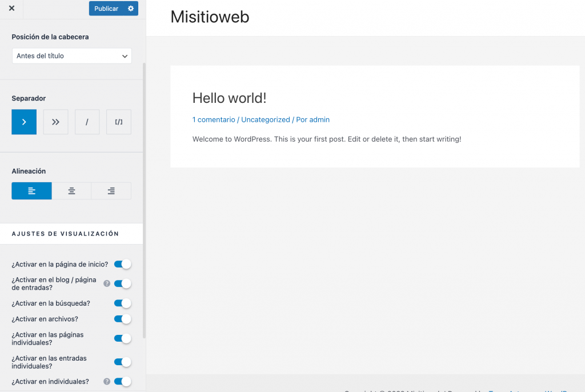Set alignment to left
Screen dimensions: 585x392
32,191
